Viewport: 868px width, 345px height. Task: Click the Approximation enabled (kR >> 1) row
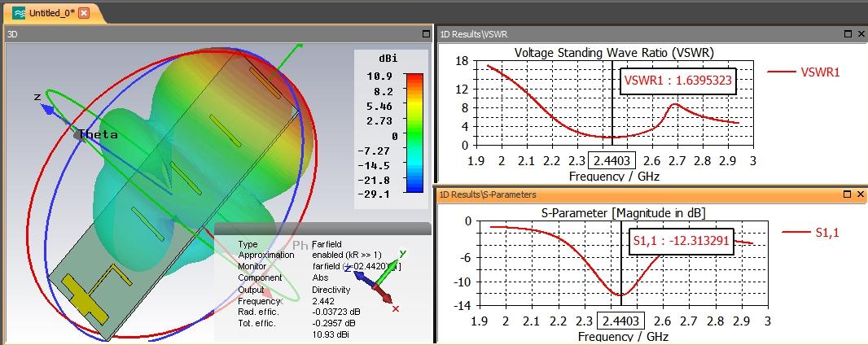coord(309,255)
